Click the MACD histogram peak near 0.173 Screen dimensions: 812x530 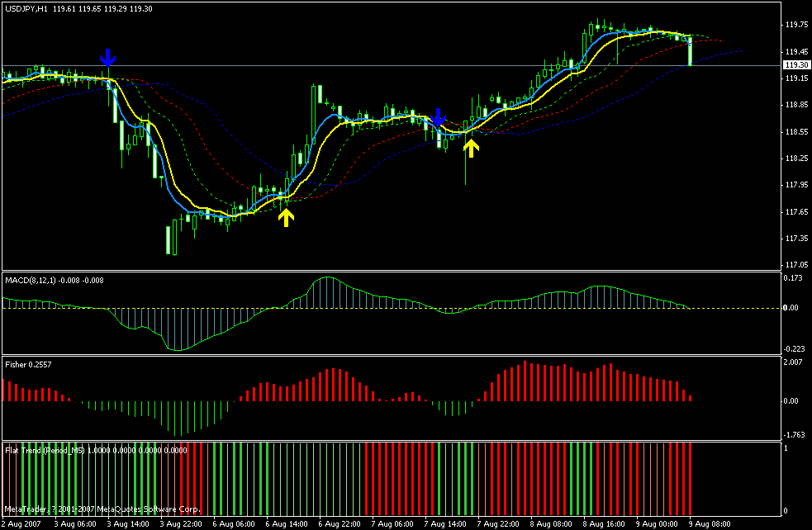326,278
